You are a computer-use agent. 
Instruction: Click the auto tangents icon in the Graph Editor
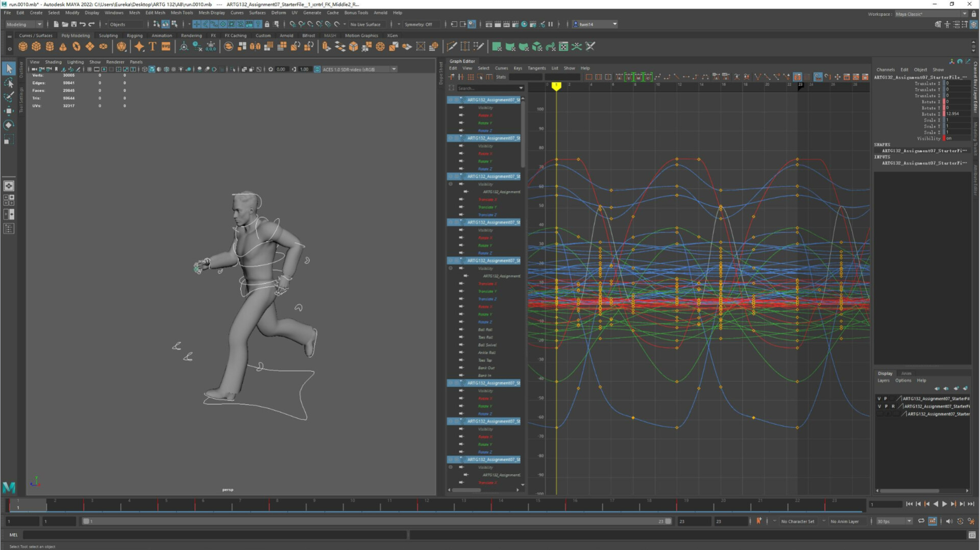(619, 77)
